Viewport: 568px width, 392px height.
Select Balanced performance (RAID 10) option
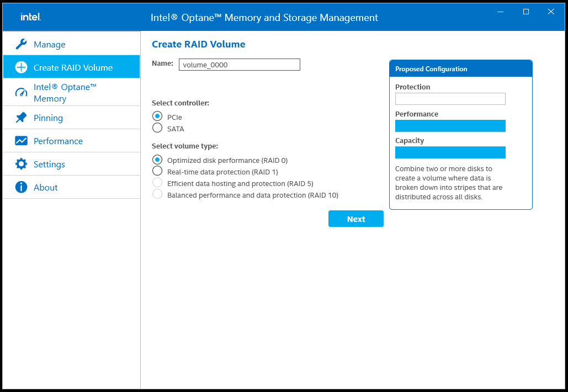point(157,194)
